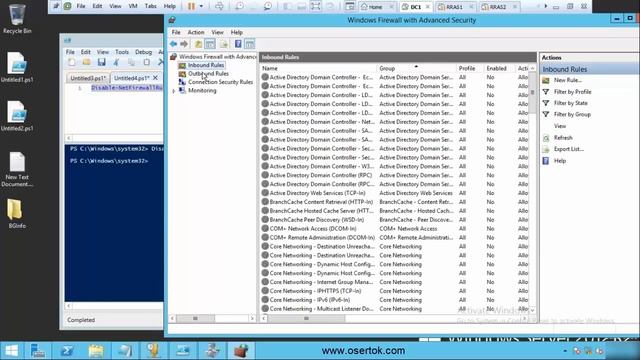
Task: Select the New Text Document desktop file
Action: pos(17,169)
